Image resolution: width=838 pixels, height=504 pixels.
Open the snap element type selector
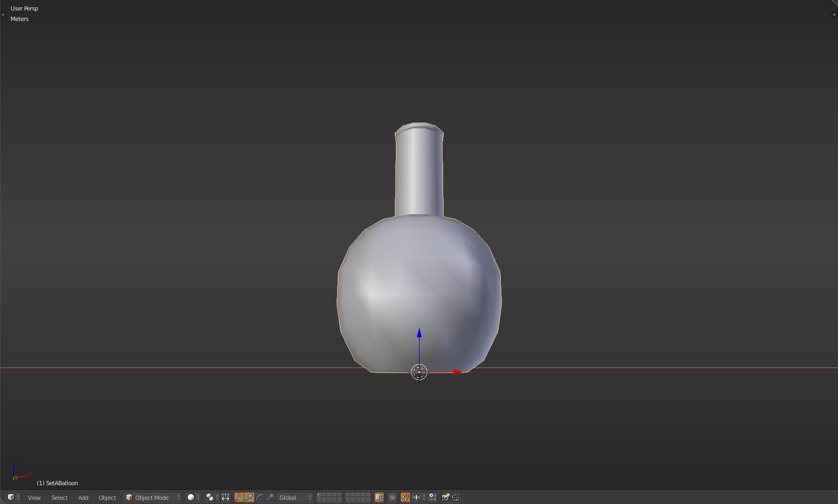[x=418, y=497]
